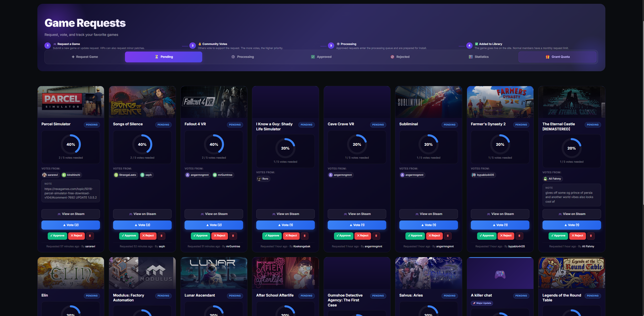Reject the Parcel Simulator request
This screenshot has height=316, width=644.
point(76,236)
